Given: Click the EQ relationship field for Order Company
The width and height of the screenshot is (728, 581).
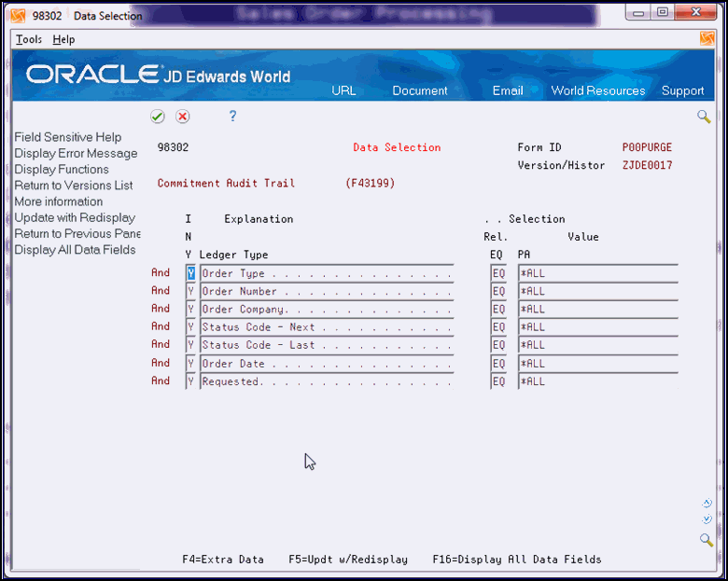Looking at the screenshot, I should pos(498,309).
